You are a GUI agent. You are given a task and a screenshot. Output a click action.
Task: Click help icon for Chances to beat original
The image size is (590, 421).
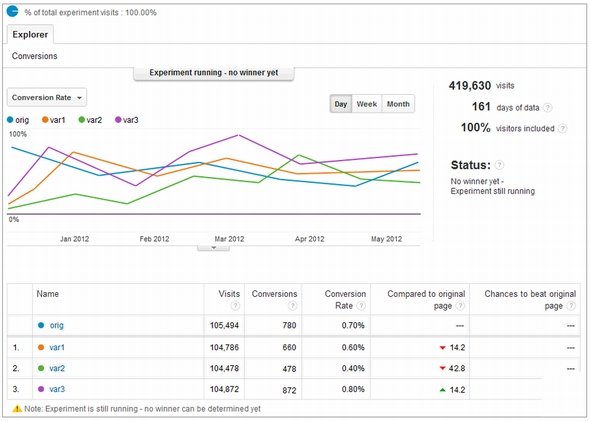click(x=571, y=305)
